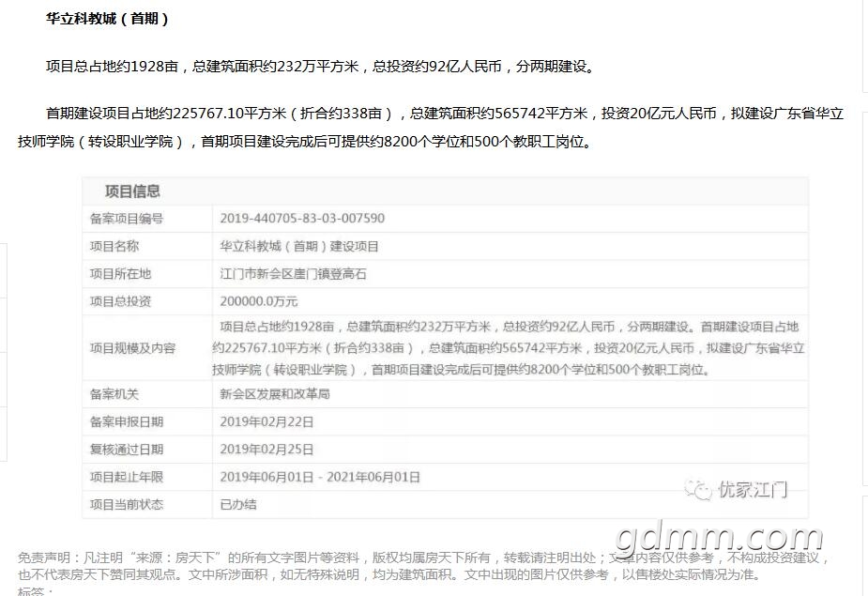Click the date 2019年02月22日

pos(266,422)
